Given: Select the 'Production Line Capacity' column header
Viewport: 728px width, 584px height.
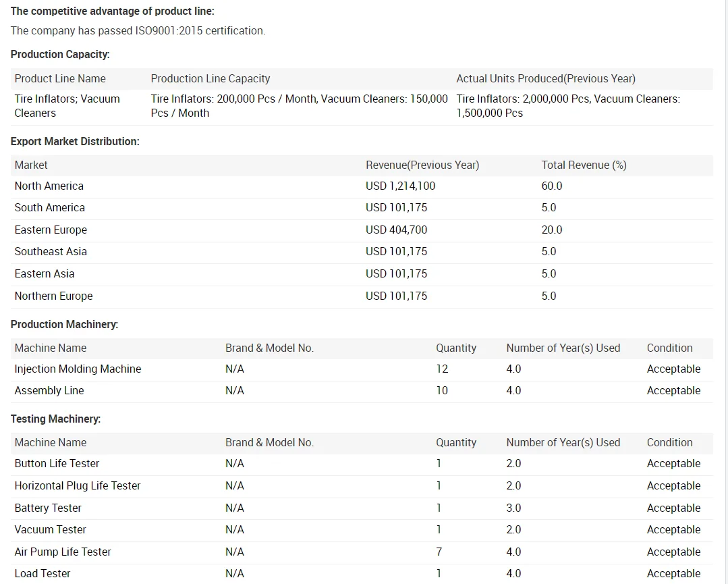Looking at the screenshot, I should 210,78.
